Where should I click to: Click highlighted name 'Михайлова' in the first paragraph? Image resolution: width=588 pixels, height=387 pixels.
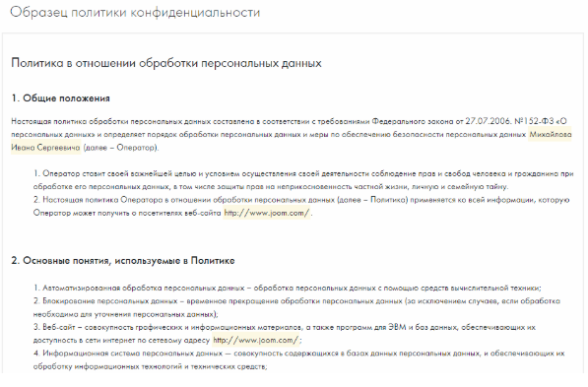pyautogui.click(x=551, y=134)
